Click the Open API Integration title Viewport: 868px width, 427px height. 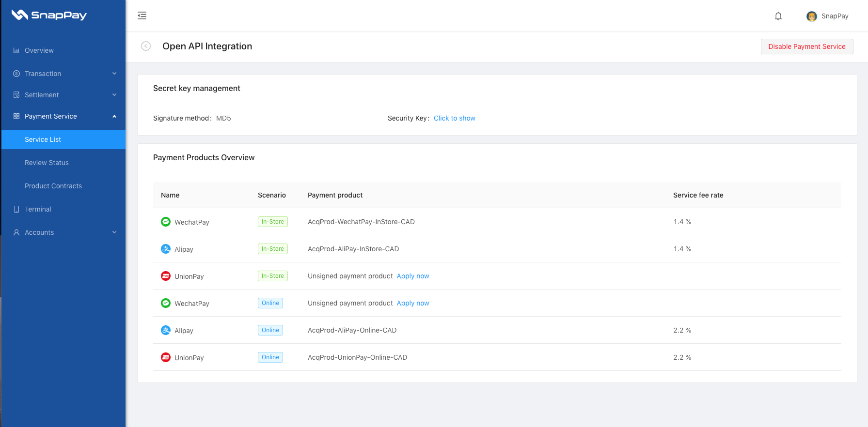207,46
